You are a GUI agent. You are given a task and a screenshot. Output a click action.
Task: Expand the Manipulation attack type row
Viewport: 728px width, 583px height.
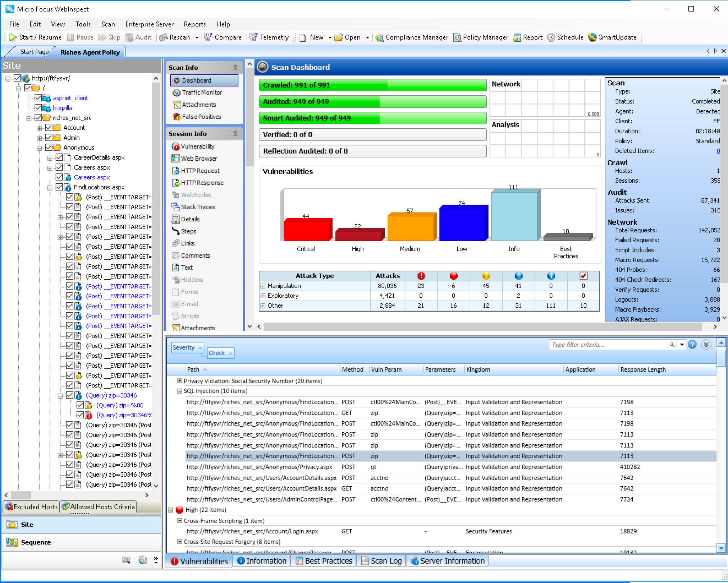pyautogui.click(x=263, y=286)
